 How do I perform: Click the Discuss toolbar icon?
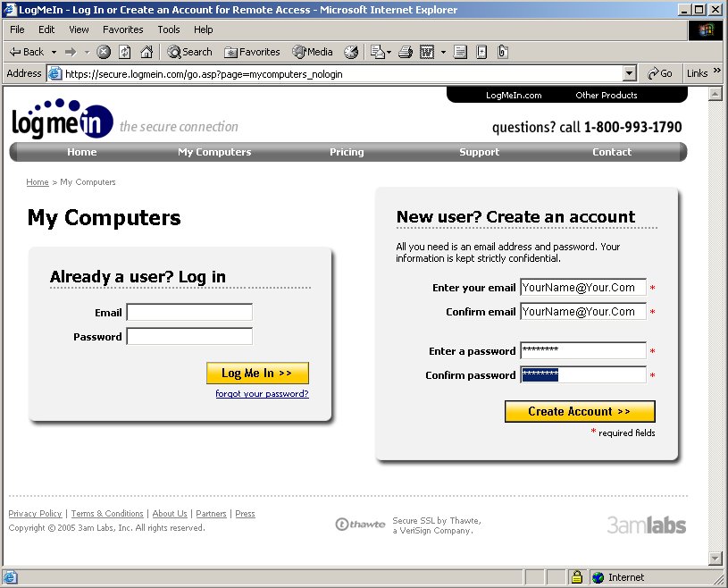click(x=460, y=52)
